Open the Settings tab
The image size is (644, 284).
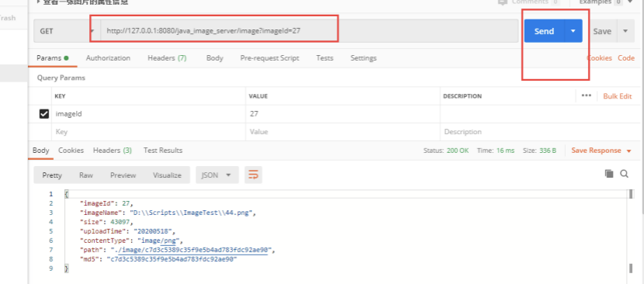click(x=363, y=58)
